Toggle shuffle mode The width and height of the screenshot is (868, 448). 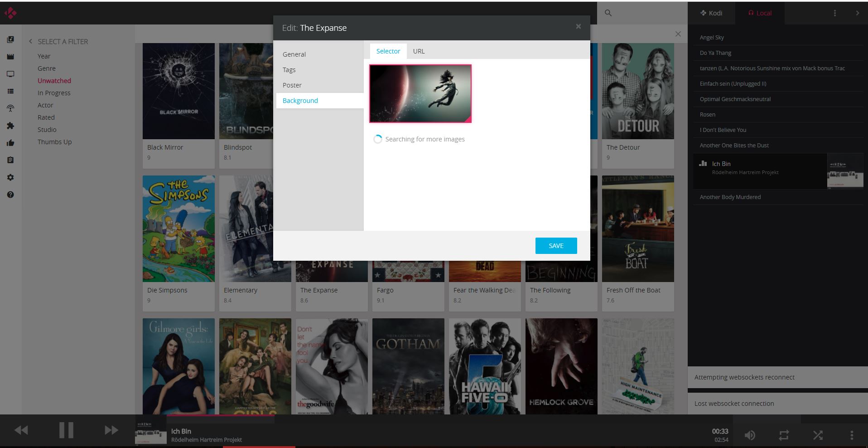pyautogui.click(x=818, y=435)
